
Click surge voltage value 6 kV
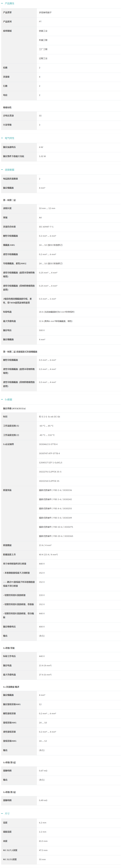(41, 147)
